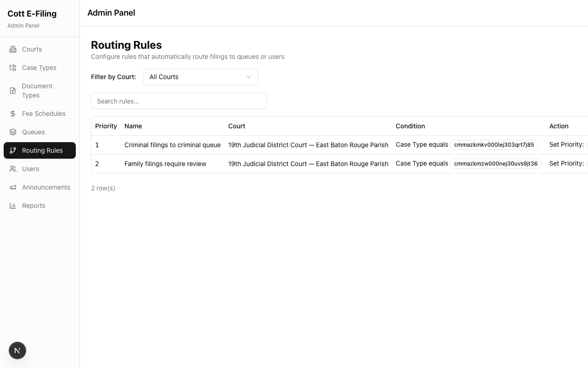Image resolution: width=588 pixels, height=368 pixels.
Task: Open Queues using the stack icon
Action: (13, 132)
